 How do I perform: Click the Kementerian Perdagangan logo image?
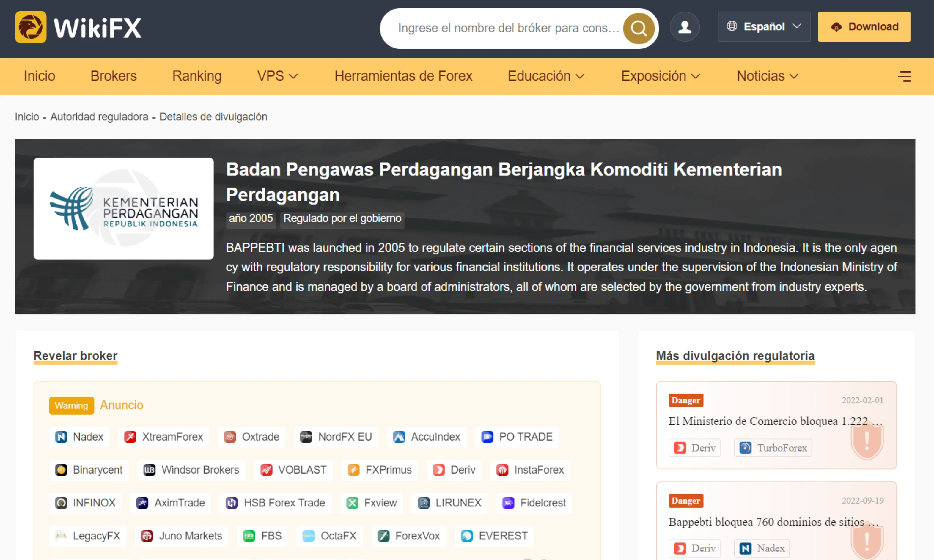[x=123, y=209]
